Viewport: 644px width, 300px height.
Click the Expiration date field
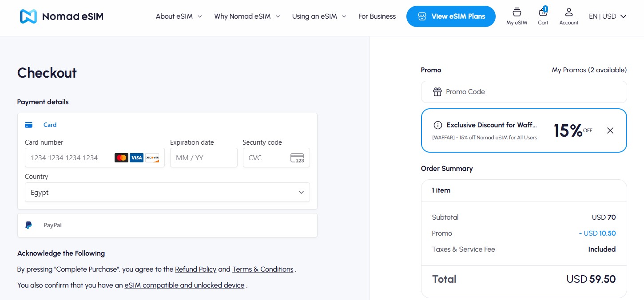[204, 158]
